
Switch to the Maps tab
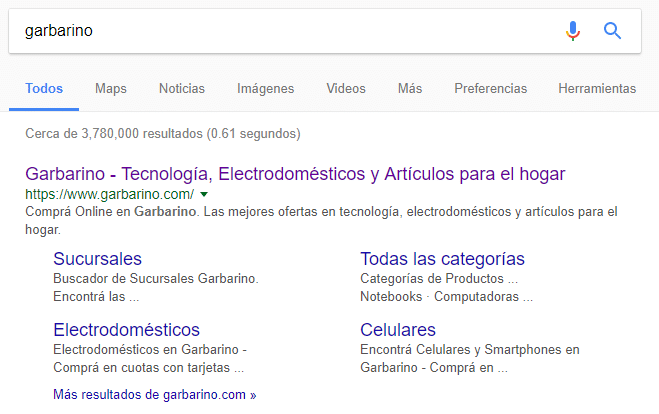pyautogui.click(x=111, y=89)
